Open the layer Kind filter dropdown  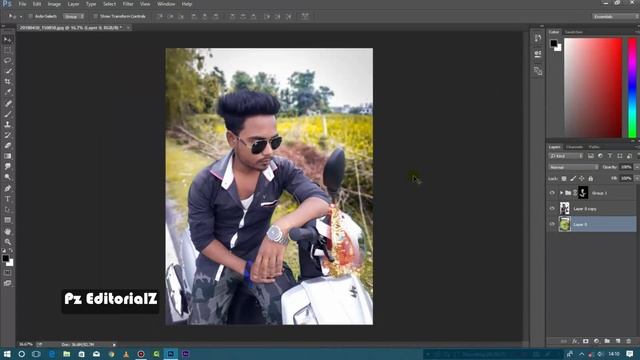click(566, 156)
